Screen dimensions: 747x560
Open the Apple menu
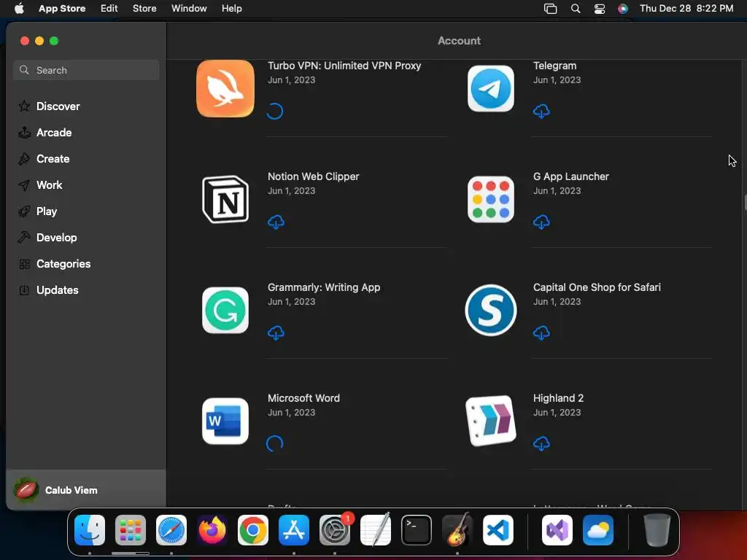tap(19, 9)
